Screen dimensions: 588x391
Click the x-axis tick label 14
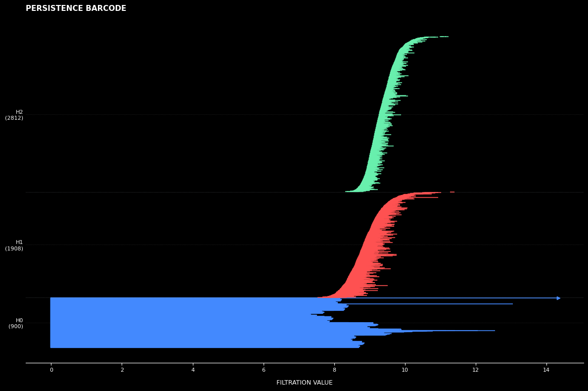[x=546, y=370]
